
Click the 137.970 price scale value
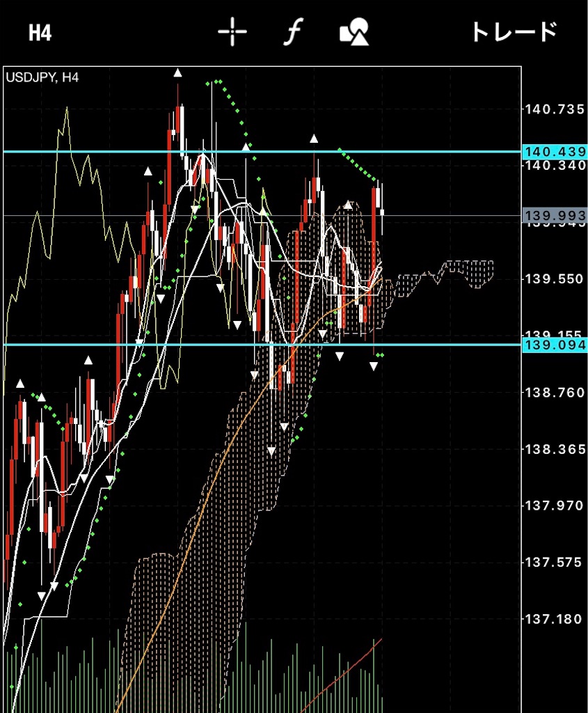click(x=555, y=506)
